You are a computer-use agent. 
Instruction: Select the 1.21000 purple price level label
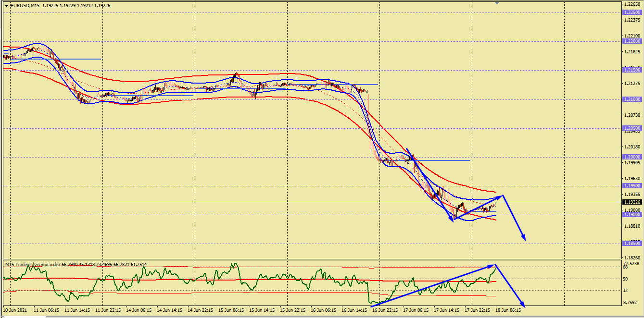pos(632,99)
